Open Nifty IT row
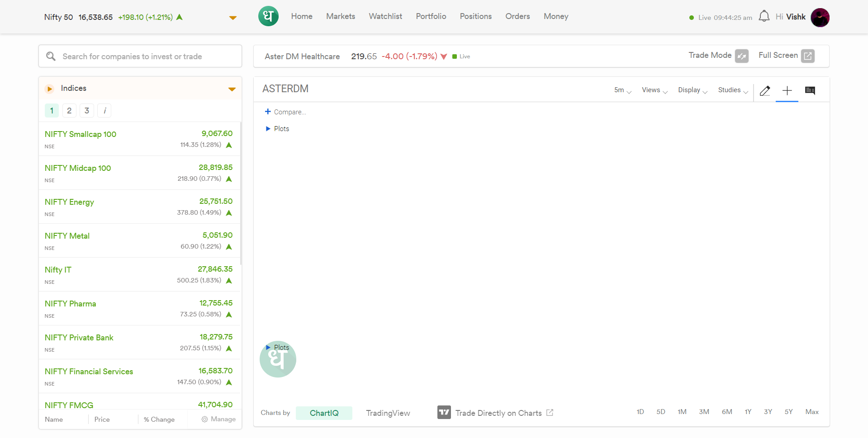Image resolution: width=868 pixels, height=438 pixels. (139, 274)
